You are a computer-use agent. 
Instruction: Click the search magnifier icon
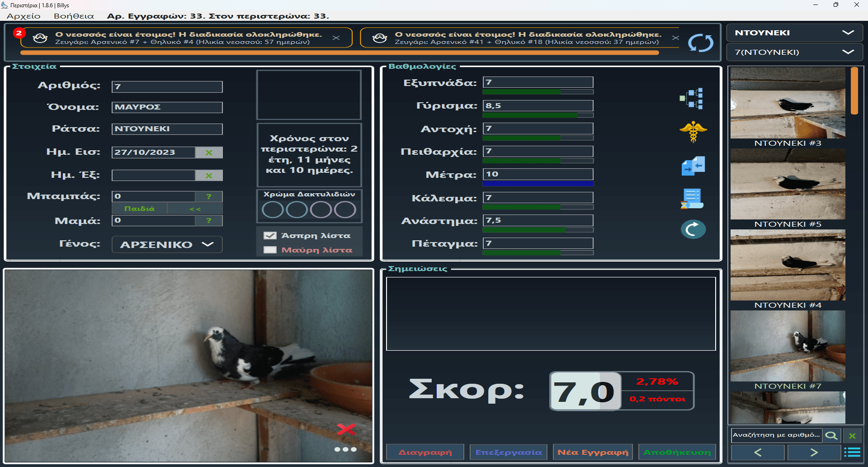[x=831, y=435]
